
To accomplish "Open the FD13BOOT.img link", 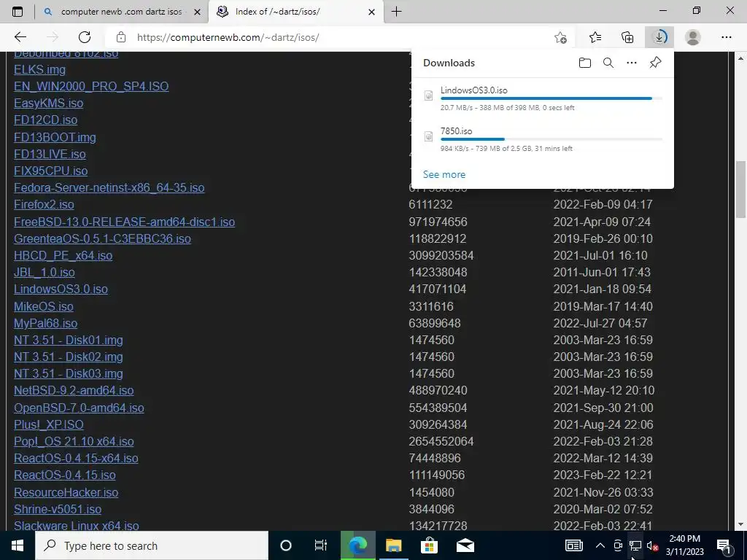I will click(55, 137).
